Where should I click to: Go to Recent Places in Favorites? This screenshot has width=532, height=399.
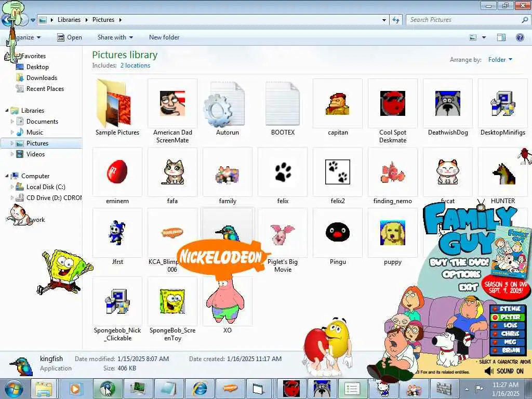(45, 88)
